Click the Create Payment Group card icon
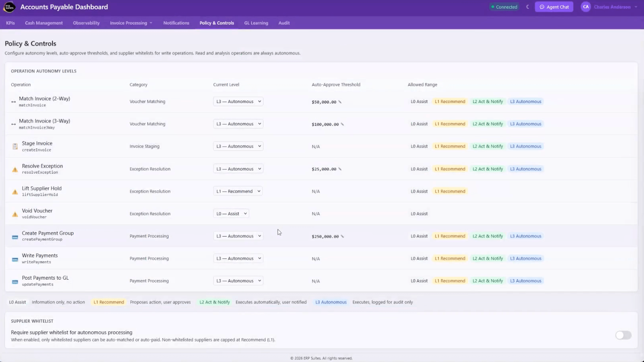 [15, 237]
